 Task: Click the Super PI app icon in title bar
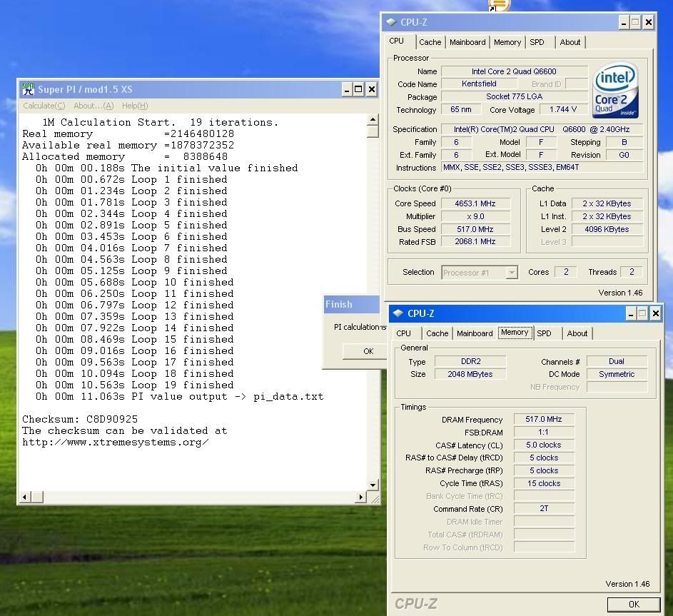(29, 89)
